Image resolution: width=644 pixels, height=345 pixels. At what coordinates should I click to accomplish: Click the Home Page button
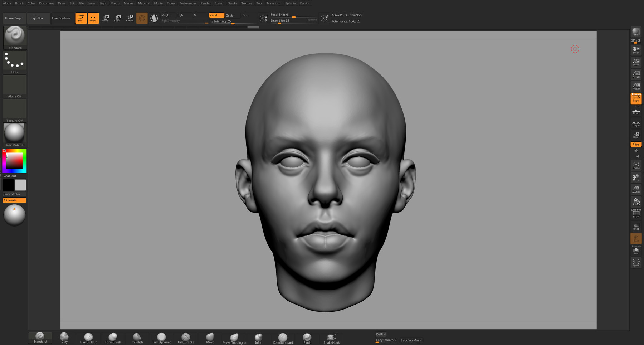click(x=14, y=18)
